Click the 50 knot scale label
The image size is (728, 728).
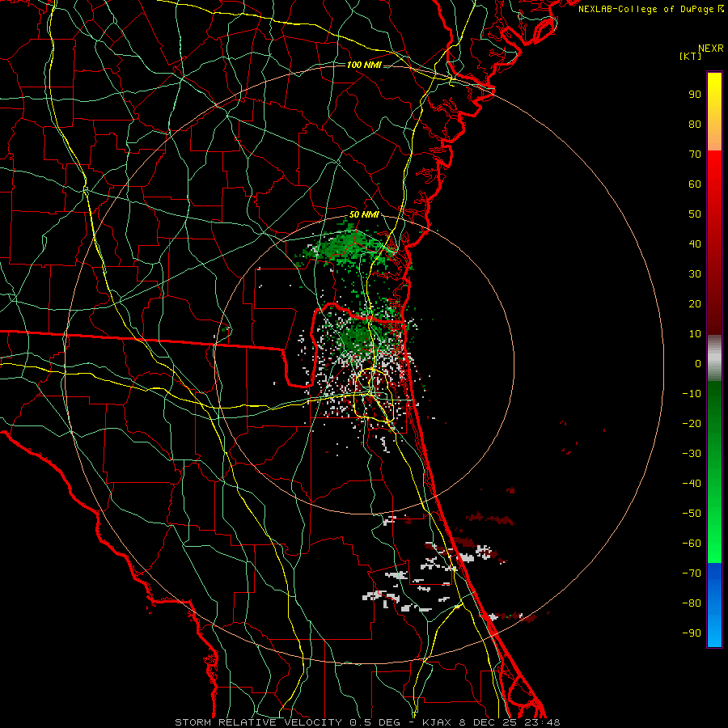[x=695, y=214]
